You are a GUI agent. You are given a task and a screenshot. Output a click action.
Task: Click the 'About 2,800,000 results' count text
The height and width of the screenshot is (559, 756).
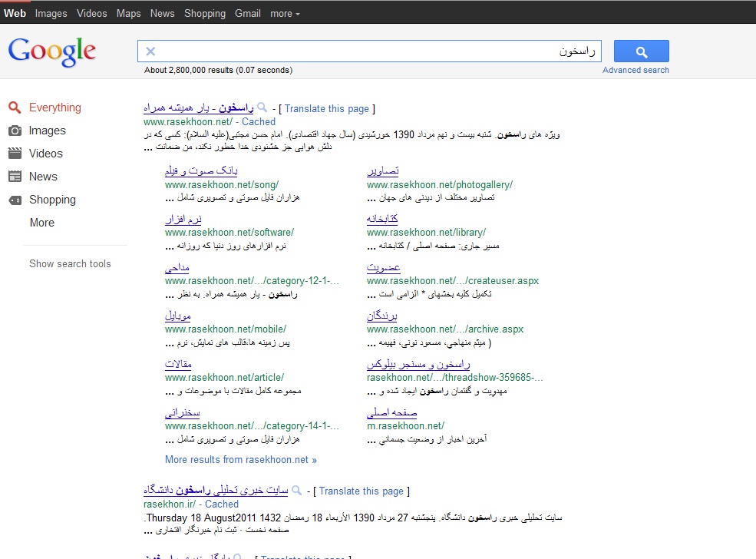(x=219, y=71)
